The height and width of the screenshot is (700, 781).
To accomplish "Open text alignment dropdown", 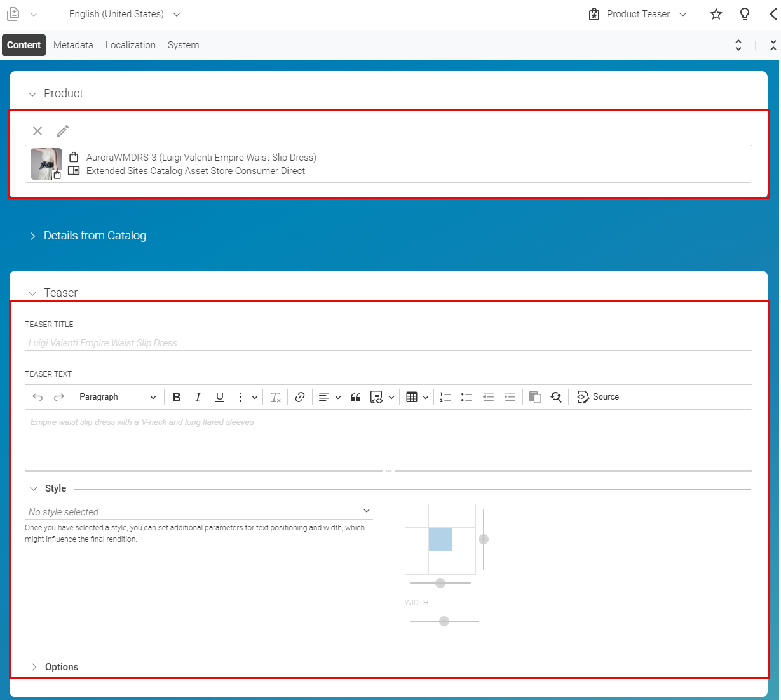I will point(330,397).
